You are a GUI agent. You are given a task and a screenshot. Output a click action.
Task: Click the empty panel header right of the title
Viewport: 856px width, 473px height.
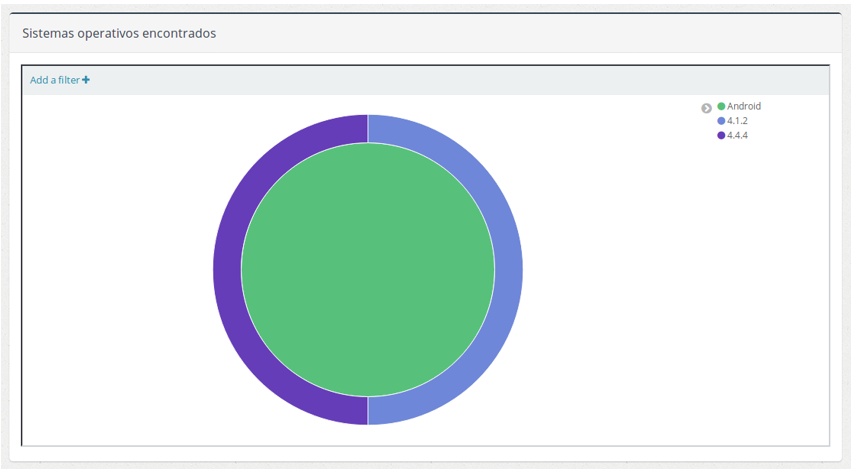[x=520, y=33]
